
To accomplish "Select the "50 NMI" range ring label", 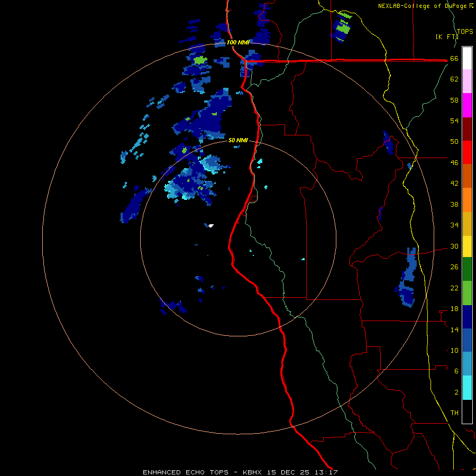I will (x=238, y=140).
